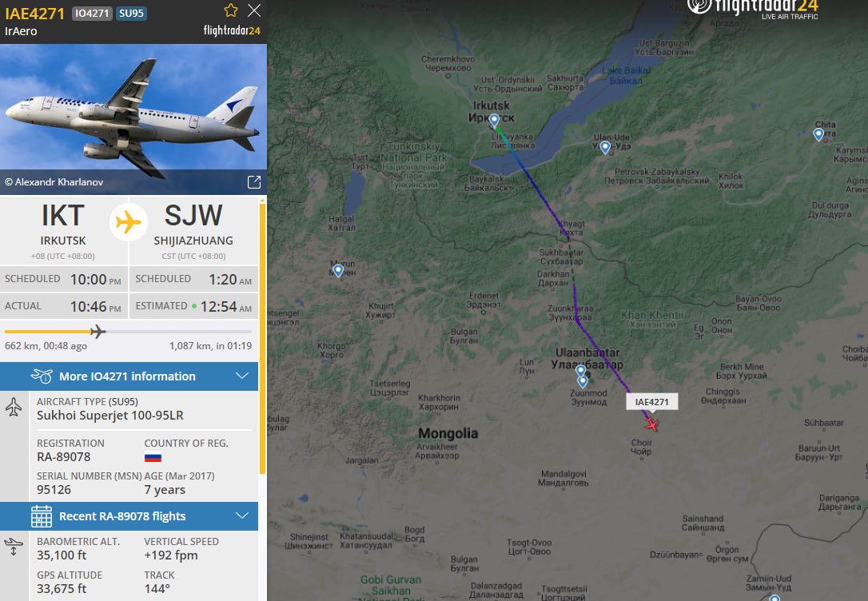Click the IO4271 flight number badge

[92, 14]
